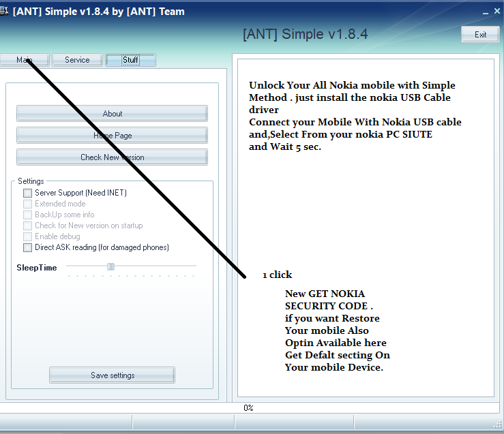Click Check New version button
Screen dimensions: 504x434
pos(112,157)
